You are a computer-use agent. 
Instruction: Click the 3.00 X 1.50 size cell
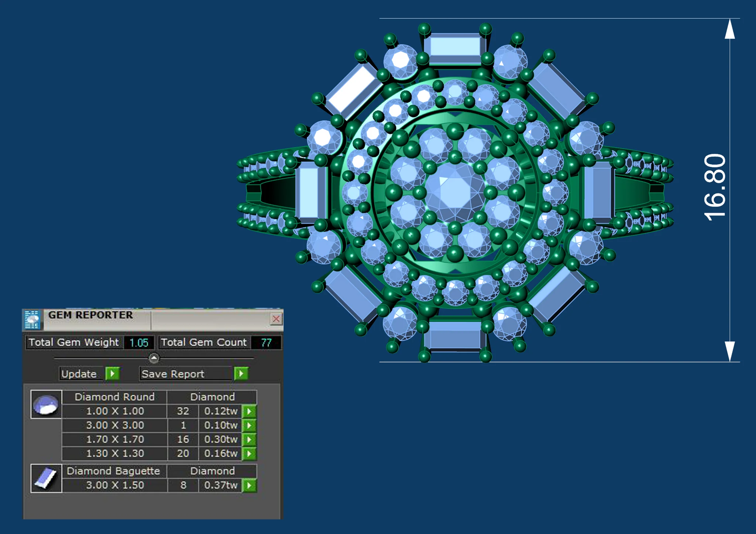pyautogui.click(x=115, y=485)
